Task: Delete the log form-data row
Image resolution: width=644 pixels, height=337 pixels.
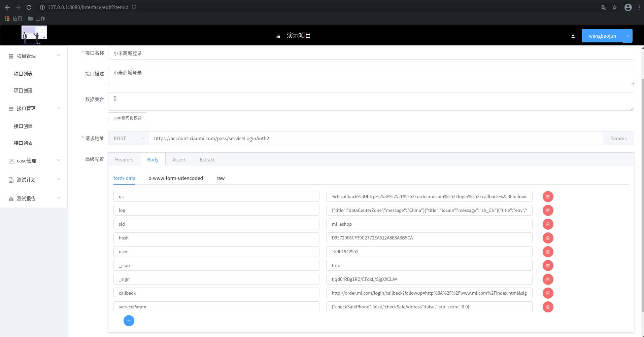Action: pyautogui.click(x=548, y=210)
